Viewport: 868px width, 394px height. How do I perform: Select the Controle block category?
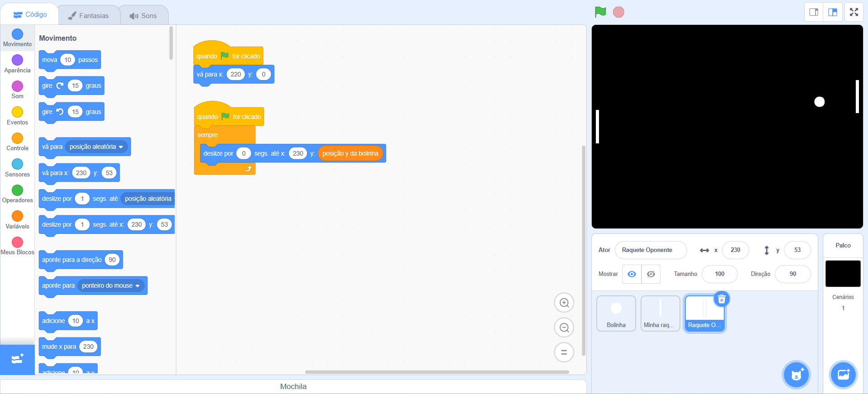[17, 142]
